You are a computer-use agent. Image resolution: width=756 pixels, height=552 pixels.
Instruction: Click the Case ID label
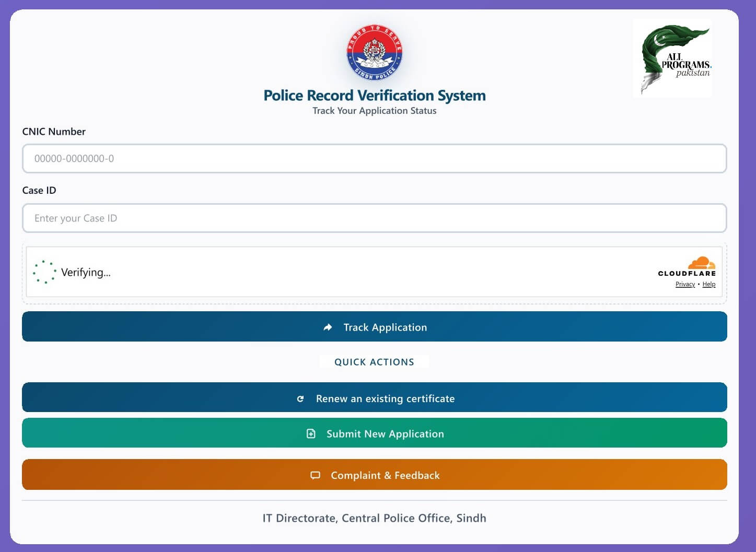click(x=39, y=191)
